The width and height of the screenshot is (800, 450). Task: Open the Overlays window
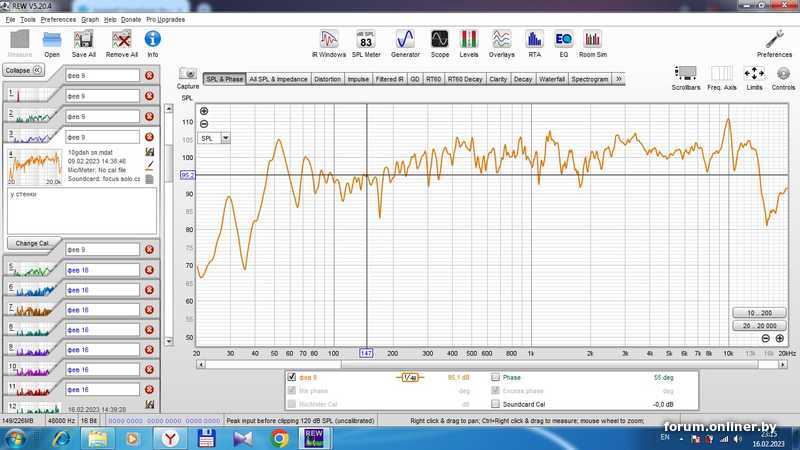[501, 41]
